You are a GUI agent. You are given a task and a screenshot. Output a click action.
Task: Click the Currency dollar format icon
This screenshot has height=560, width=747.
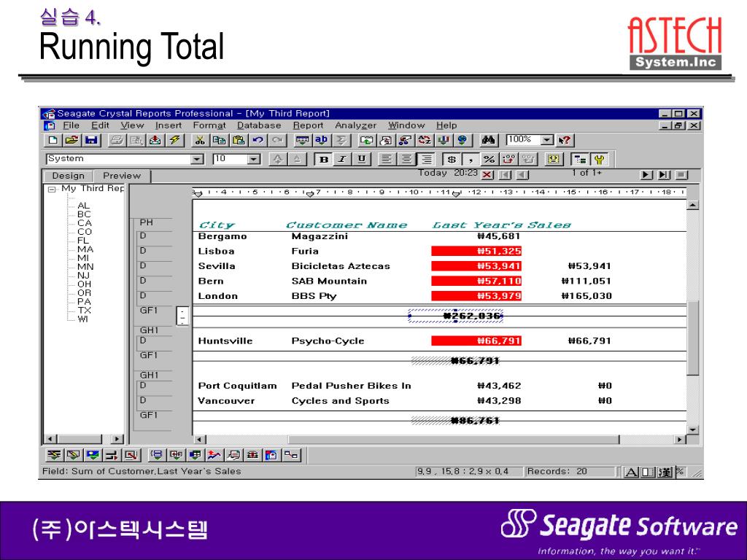coord(452,160)
